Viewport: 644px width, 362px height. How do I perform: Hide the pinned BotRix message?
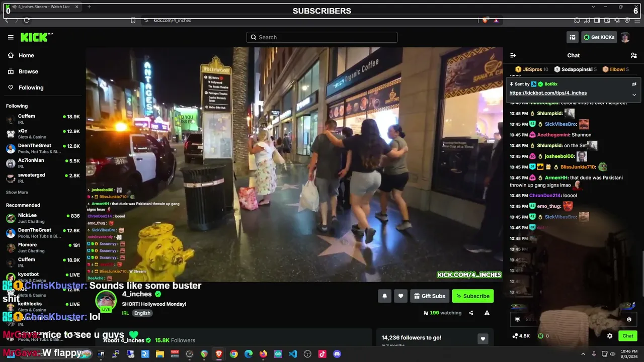tap(634, 84)
